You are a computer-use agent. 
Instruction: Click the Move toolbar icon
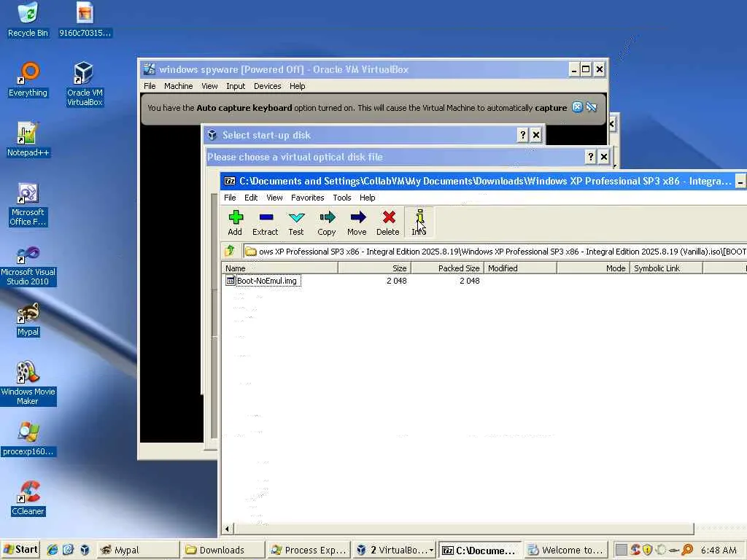357,223
